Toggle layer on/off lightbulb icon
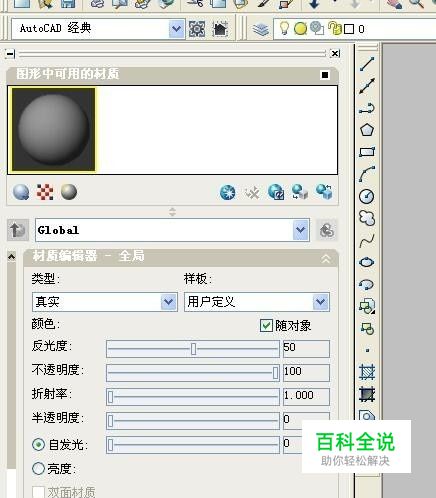436x498 pixels. click(x=284, y=28)
